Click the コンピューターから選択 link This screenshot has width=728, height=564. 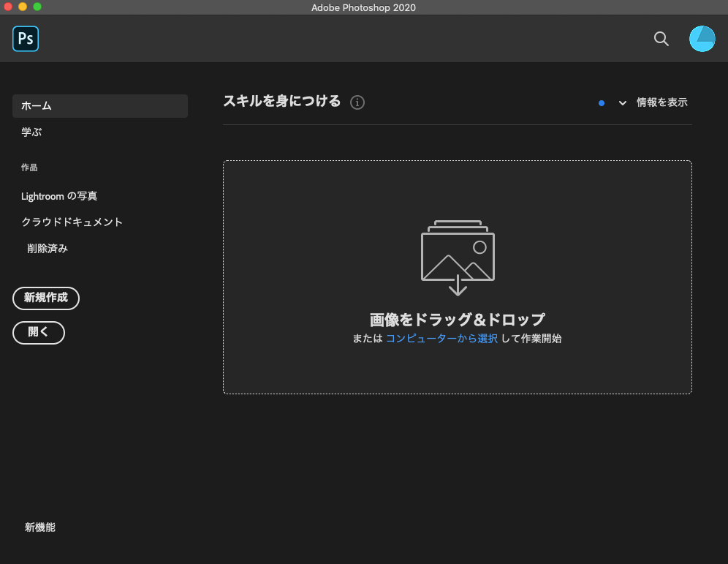[x=441, y=339]
